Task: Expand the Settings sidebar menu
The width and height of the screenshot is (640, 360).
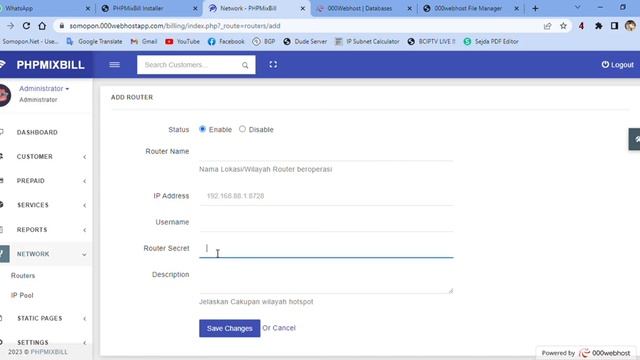Action: click(46, 342)
